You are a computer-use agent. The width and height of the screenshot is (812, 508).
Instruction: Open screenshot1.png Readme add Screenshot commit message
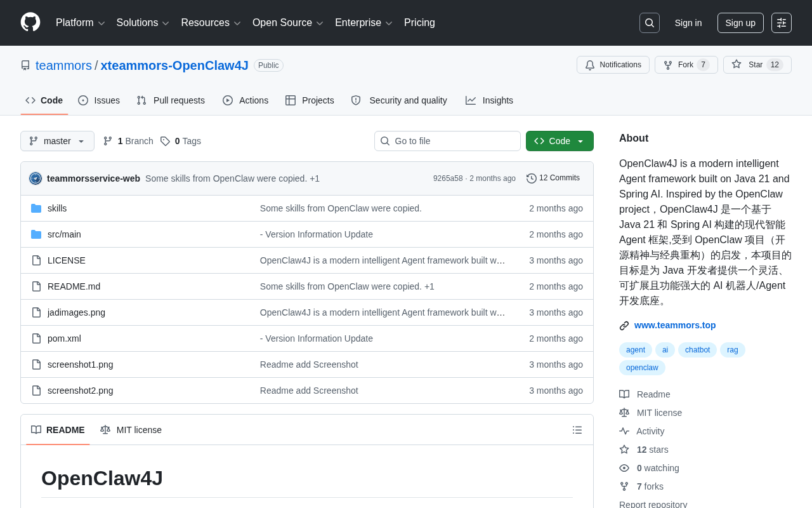tap(309, 364)
